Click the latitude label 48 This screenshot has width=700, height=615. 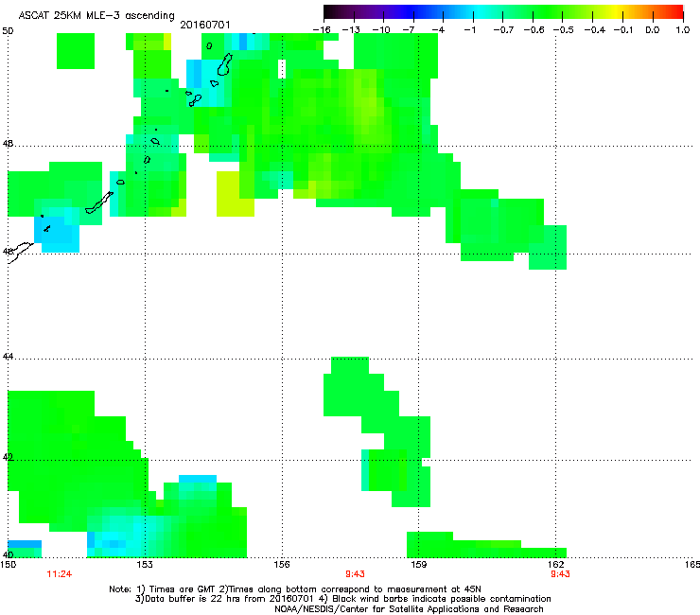[8, 144]
